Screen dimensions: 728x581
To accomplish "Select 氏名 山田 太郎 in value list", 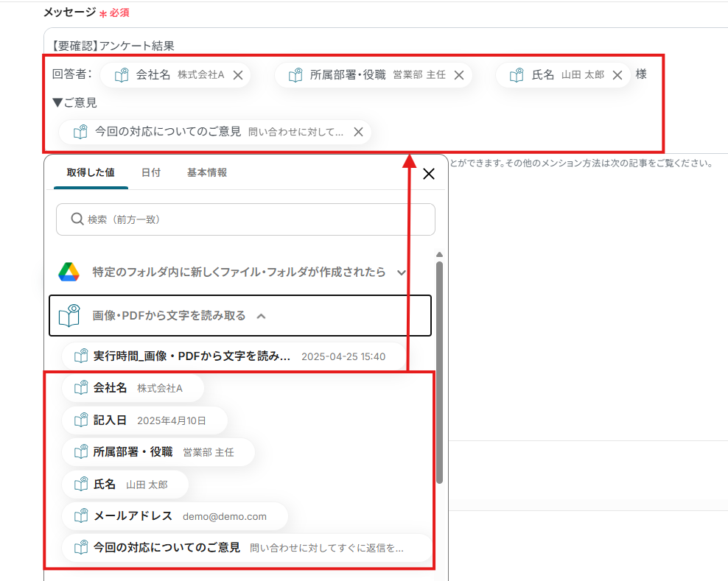I will (x=125, y=485).
